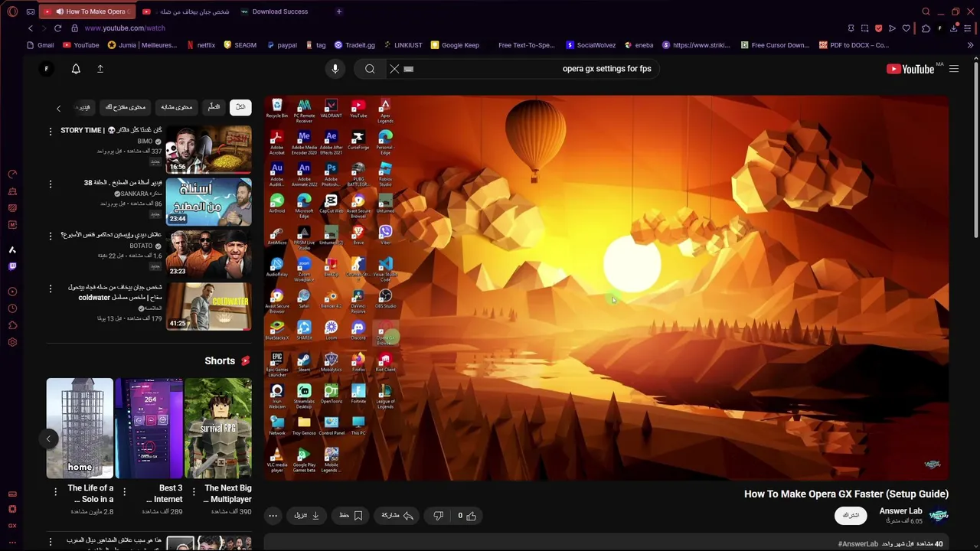Open options for STORY TIME video row

pyautogui.click(x=51, y=132)
